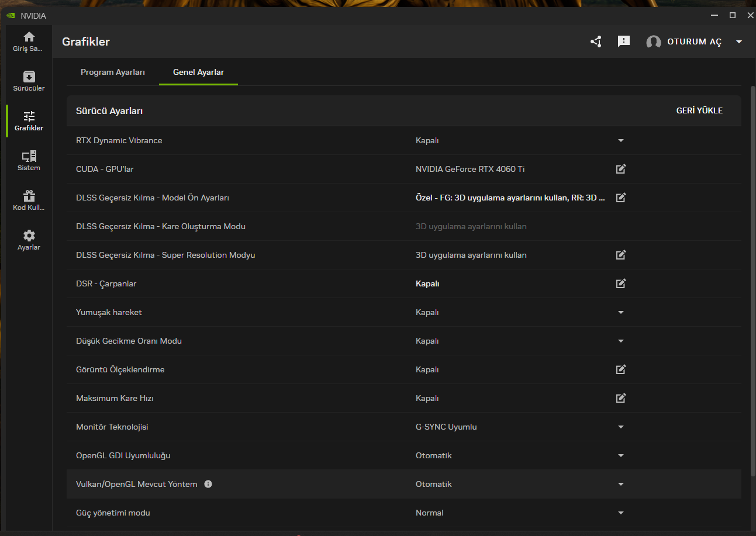Image resolution: width=756 pixels, height=536 pixels.
Task: Click the bold Kapalı value for DSR
Action: tap(427, 283)
